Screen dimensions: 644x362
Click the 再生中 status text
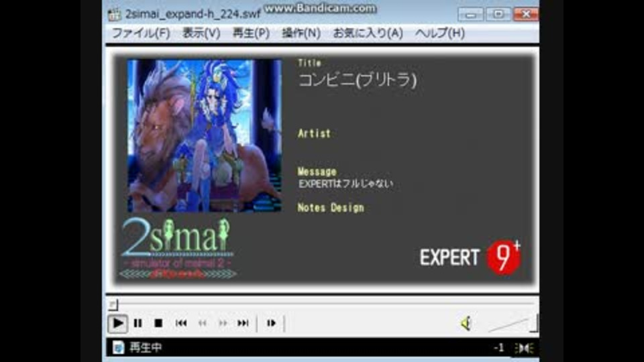point(146,348)
